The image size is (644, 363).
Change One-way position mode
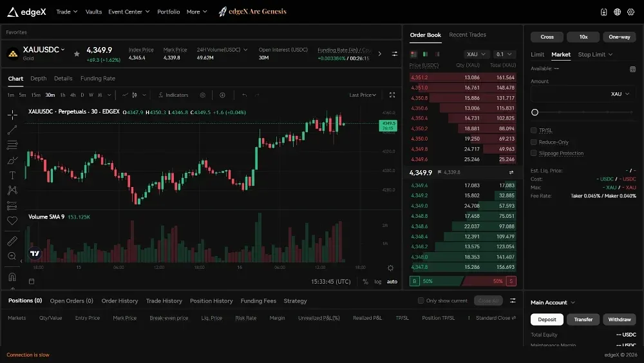pos(620,37)
